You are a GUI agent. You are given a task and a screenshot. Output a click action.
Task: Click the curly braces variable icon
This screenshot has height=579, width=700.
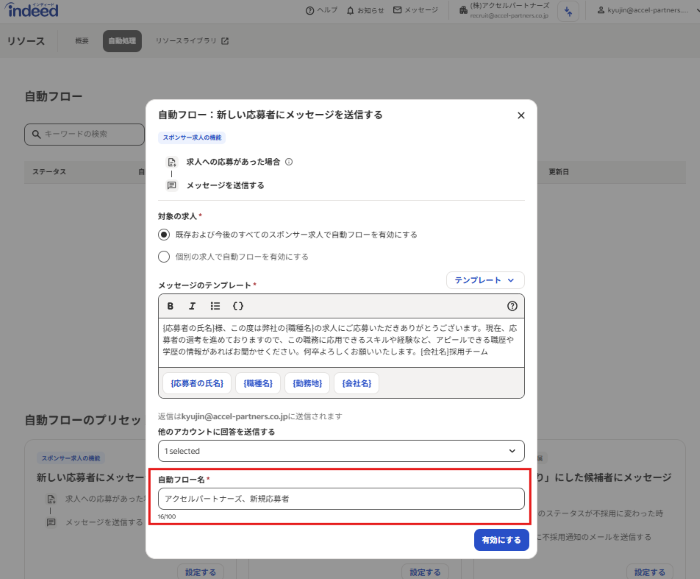tap(238, 306)
